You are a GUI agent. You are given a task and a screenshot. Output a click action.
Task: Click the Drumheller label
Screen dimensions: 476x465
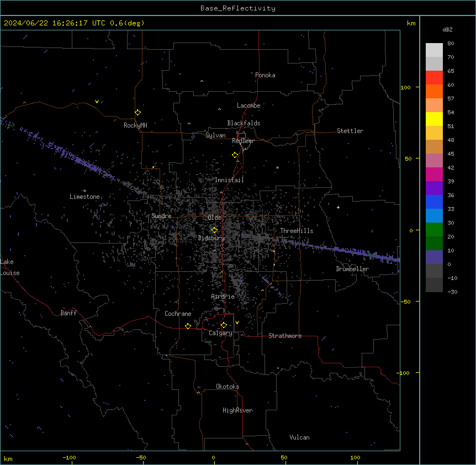(x=352, y=269)
